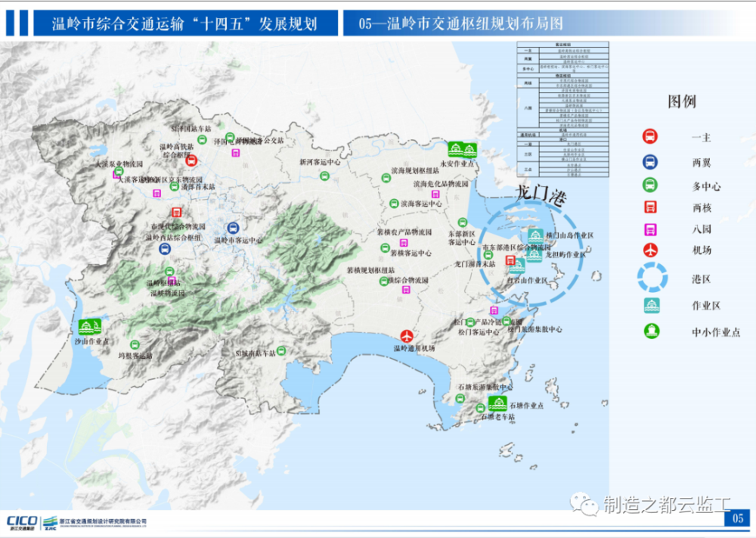Click the hub classification table at the top right
The height and width of the screenshot is (538, 756).
[x=562, y=110]
